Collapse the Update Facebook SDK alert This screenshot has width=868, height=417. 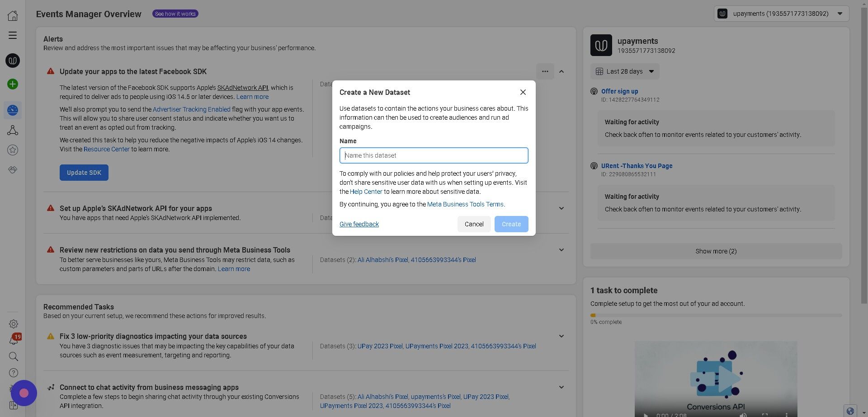pyautogui.click(x=561, y=71)
